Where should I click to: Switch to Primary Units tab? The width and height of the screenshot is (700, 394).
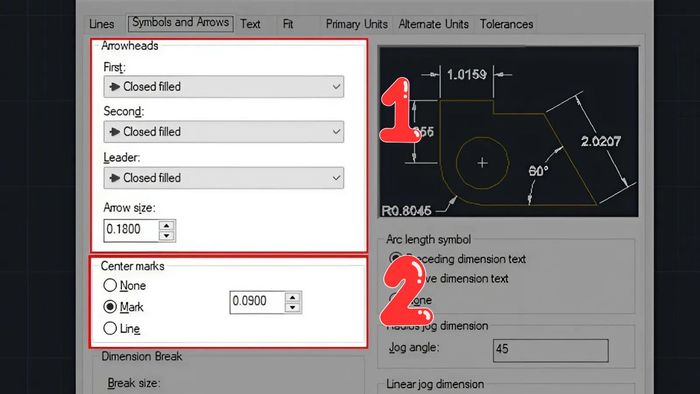[x=357, y=24]
